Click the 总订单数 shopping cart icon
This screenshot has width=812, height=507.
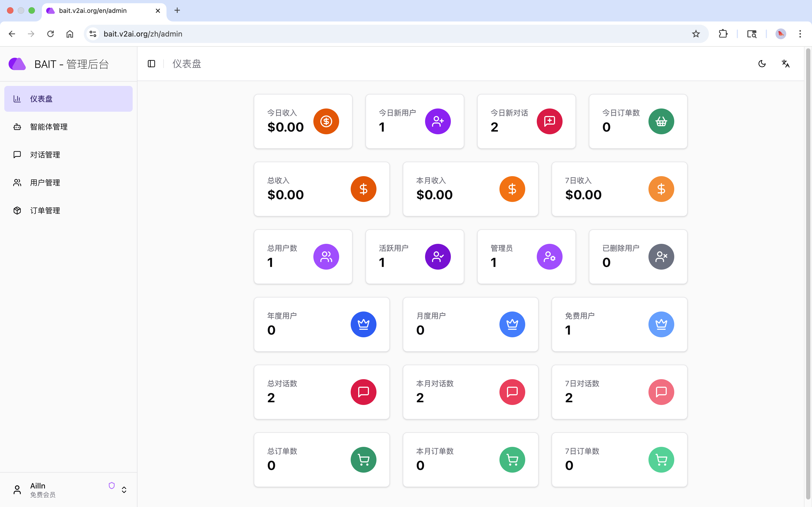click(x=363, y=459)
